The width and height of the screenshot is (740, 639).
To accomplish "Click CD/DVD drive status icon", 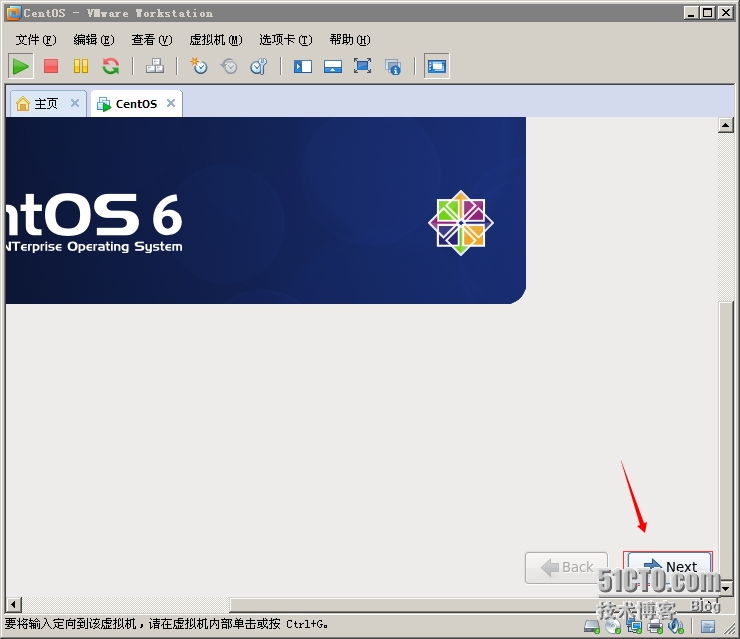I will [613, 626].
